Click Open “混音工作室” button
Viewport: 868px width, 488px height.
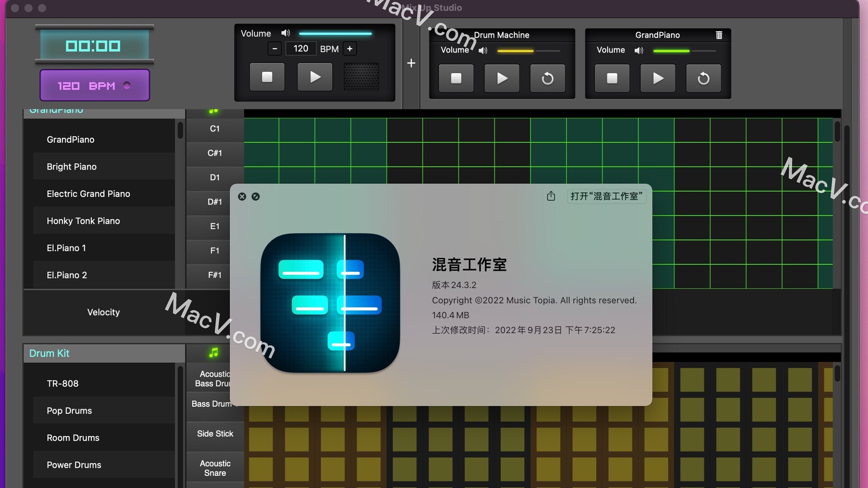click(x=606, y=196)
